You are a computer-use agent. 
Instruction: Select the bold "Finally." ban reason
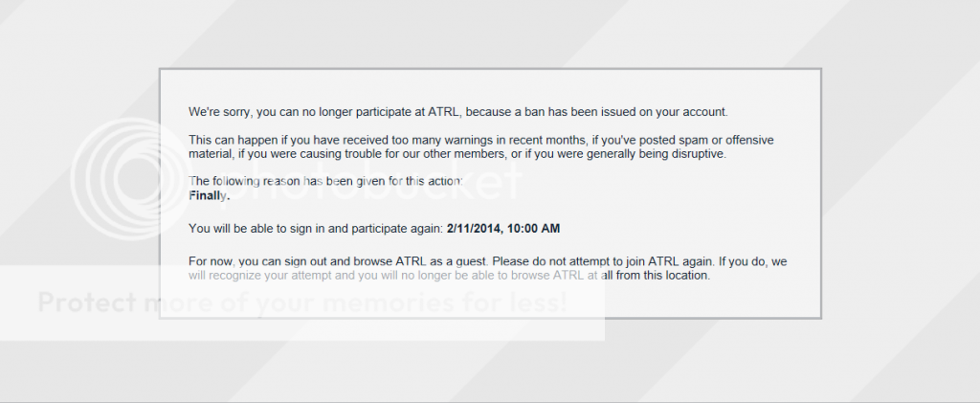(210, 195)
